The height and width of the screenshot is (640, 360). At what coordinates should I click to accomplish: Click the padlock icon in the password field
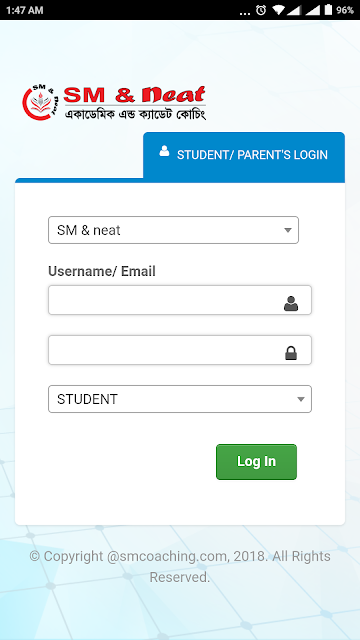point(291,353)
